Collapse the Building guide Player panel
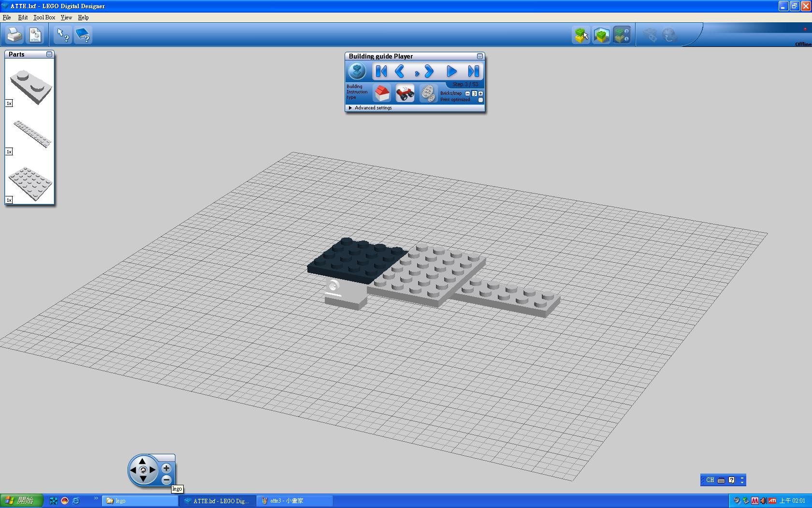The height and width of the screenshot is (508, 812). tap(479, 56)
